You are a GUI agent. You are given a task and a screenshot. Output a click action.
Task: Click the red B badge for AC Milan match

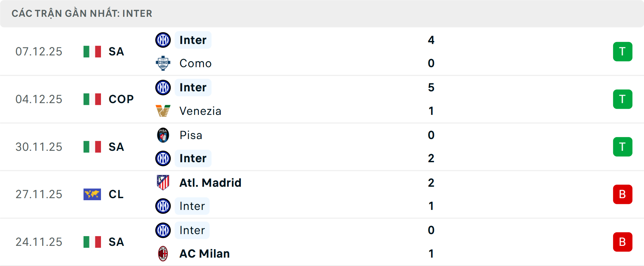coord(623,242)
